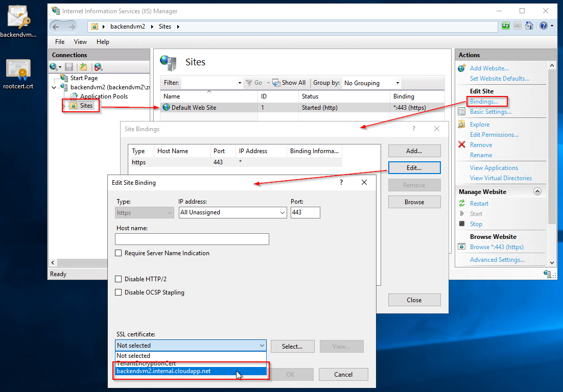Check the Disable HTTP/2 box
Viewport: 563px width, 392px height.
point(118,279)
